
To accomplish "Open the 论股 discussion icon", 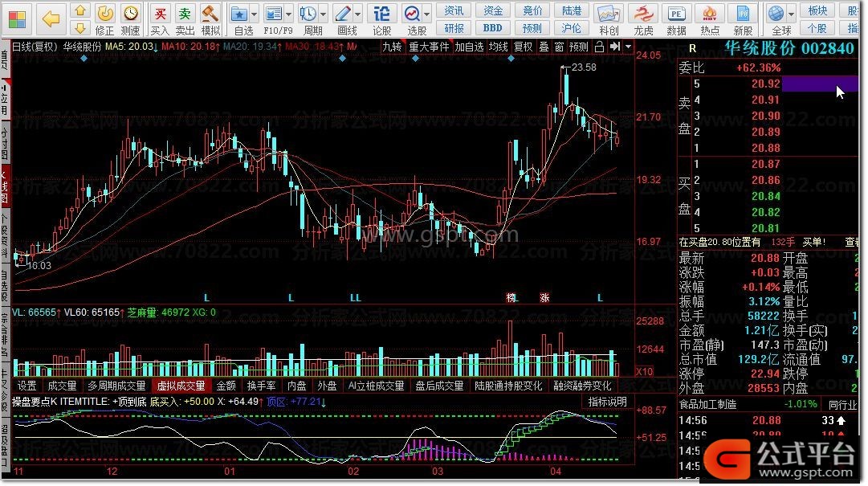I will pyautogui.click(x=382, y=14).
